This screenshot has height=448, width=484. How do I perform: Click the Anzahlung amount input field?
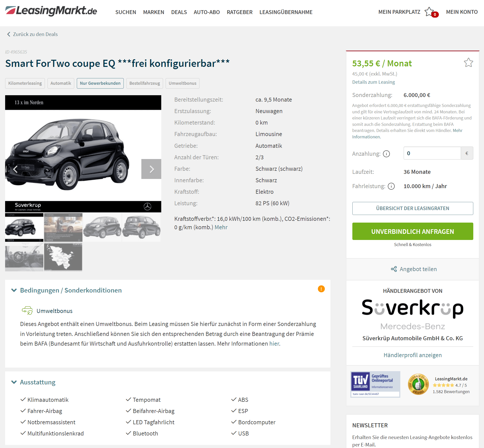432,153
